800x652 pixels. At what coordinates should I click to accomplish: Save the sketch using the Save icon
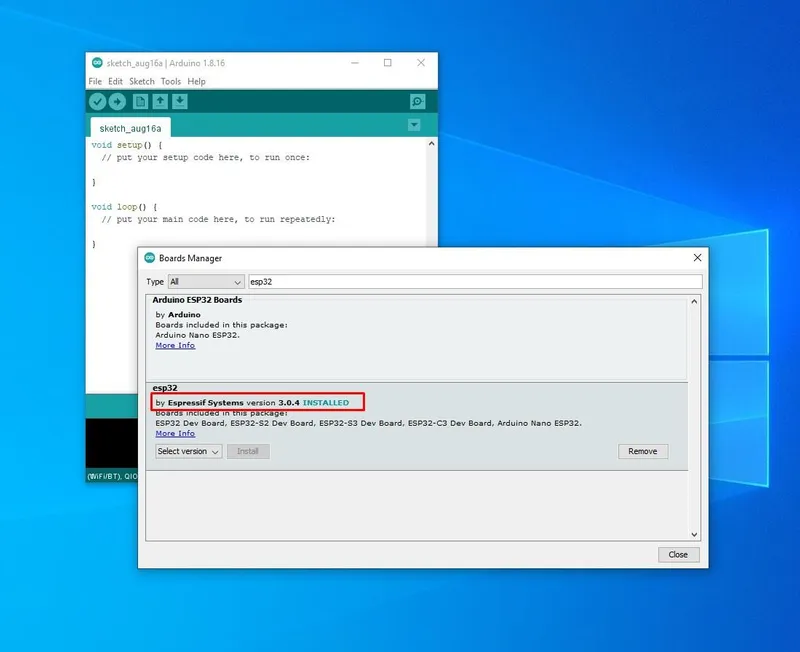click(181, 101)
